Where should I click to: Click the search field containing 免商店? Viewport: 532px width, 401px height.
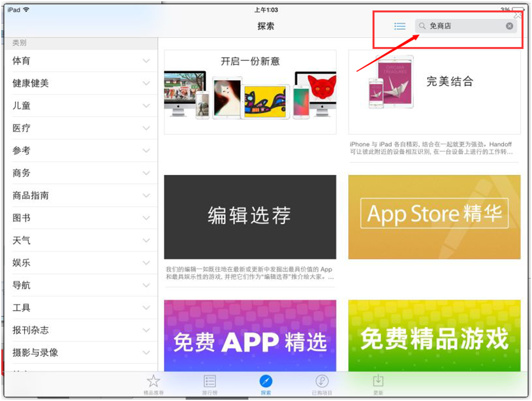[x=466, y=26]
